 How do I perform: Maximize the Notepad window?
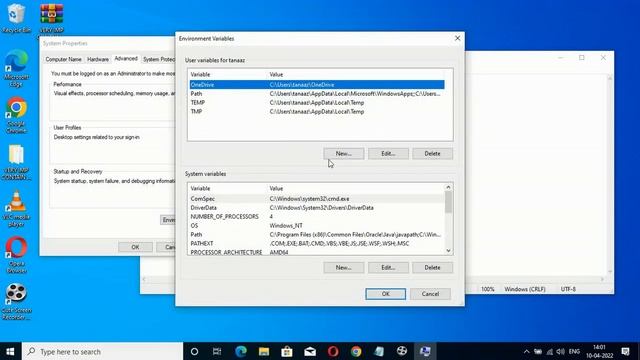point(582,58)
